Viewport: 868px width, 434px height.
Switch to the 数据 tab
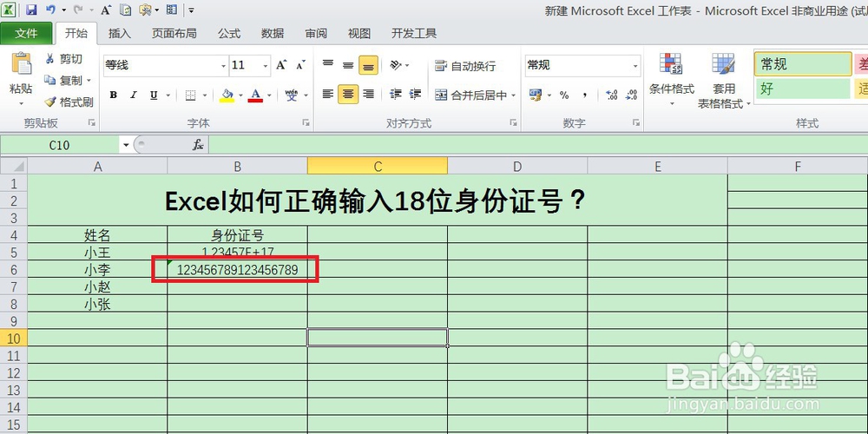[x=273, y=33]
